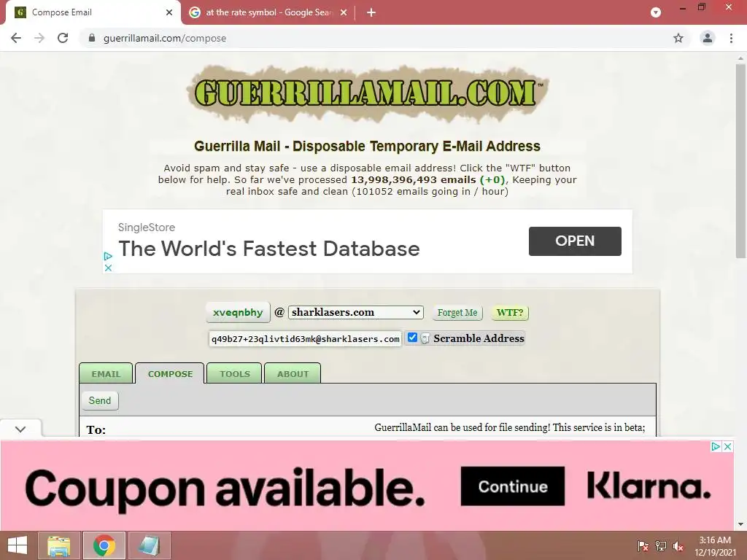This screenshot has height=560, width=747.
Task: Click the GuerrillaMail.com logo
Action: tap(368, 93)
